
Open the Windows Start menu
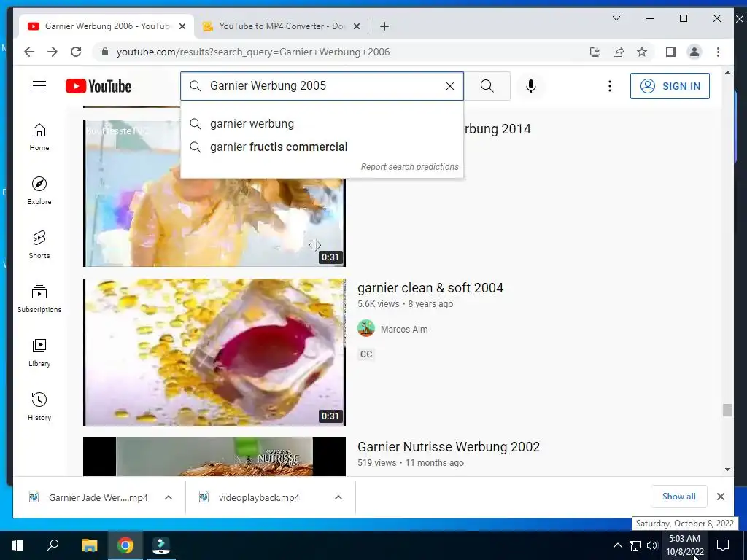(18, 545)
